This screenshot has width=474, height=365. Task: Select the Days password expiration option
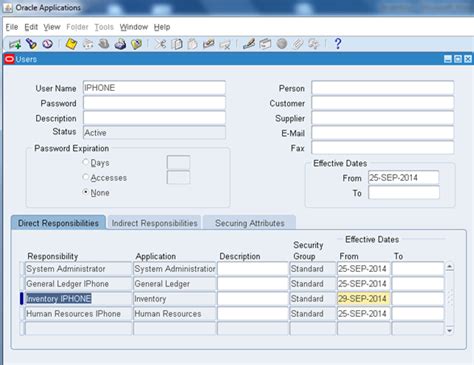(86, 162)
